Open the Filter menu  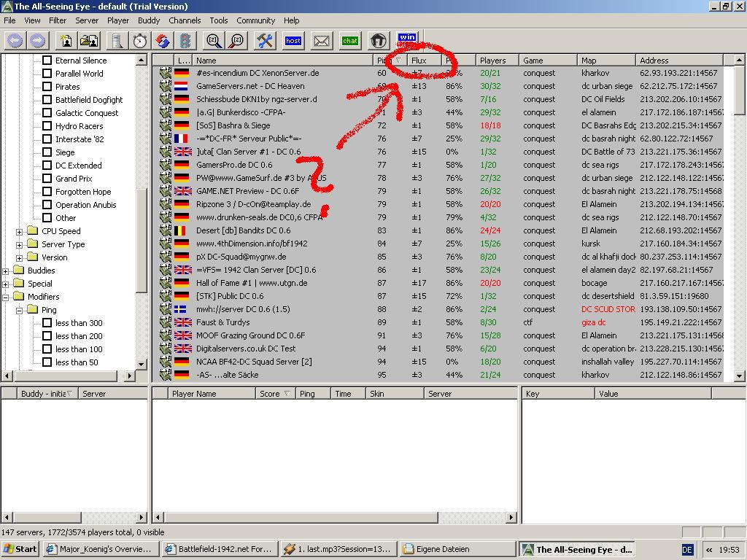coord(58,20)
